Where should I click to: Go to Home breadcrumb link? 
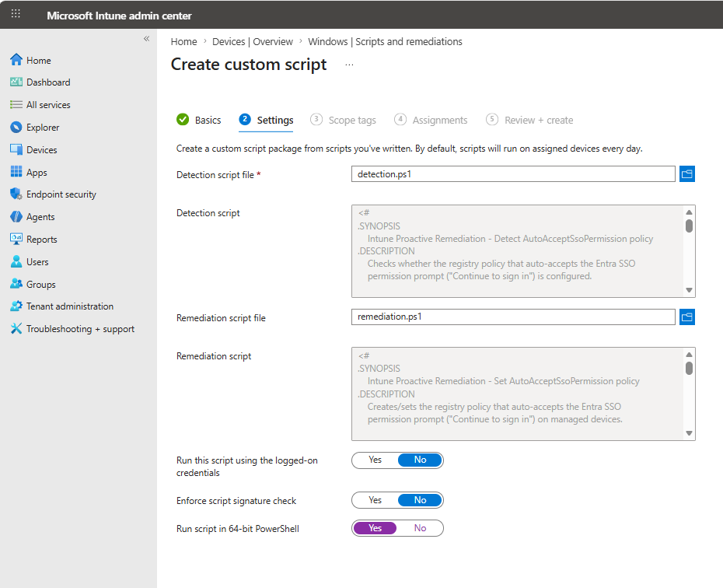(x=183, y=41)
